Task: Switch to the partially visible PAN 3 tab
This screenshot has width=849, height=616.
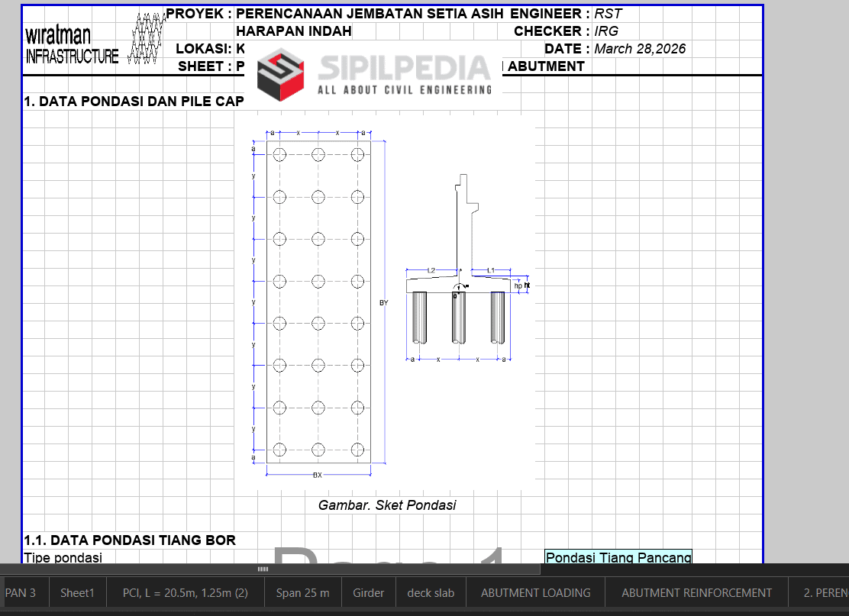Action: tap(21, 592)
